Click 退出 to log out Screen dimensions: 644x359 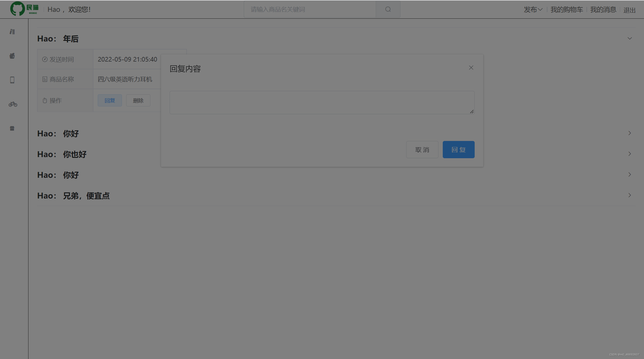click(629, 10)
